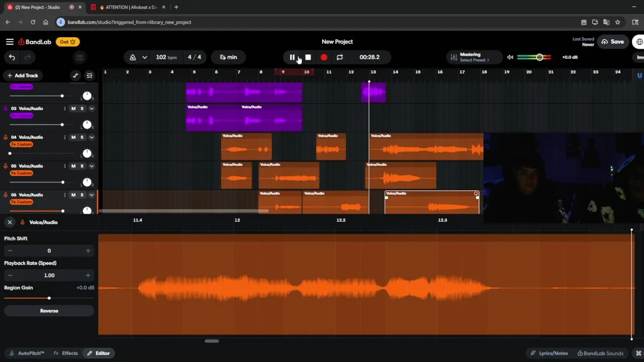The image size is (644, 362).
Task: Click the track 05 microphone icon
Action: (6, 166)
